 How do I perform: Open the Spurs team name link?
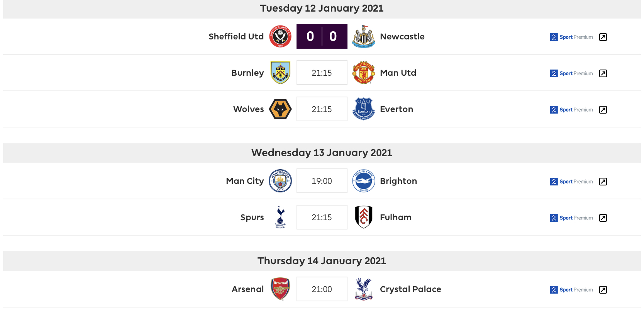[x=252, y=218]
